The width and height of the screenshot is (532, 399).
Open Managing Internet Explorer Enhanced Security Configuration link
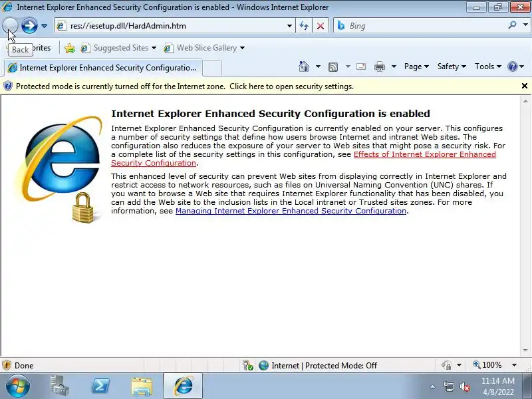(x=291, y=211)
